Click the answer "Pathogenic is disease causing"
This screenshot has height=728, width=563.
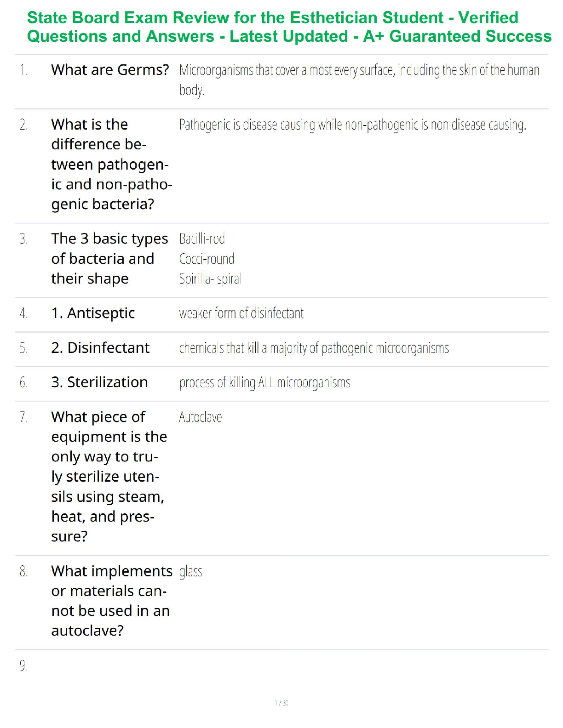(352, 125)
